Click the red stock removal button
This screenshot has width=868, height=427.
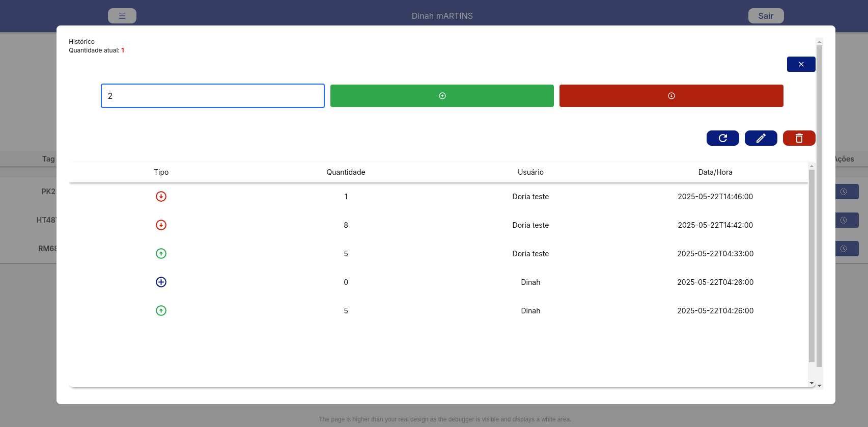point(671,96)
